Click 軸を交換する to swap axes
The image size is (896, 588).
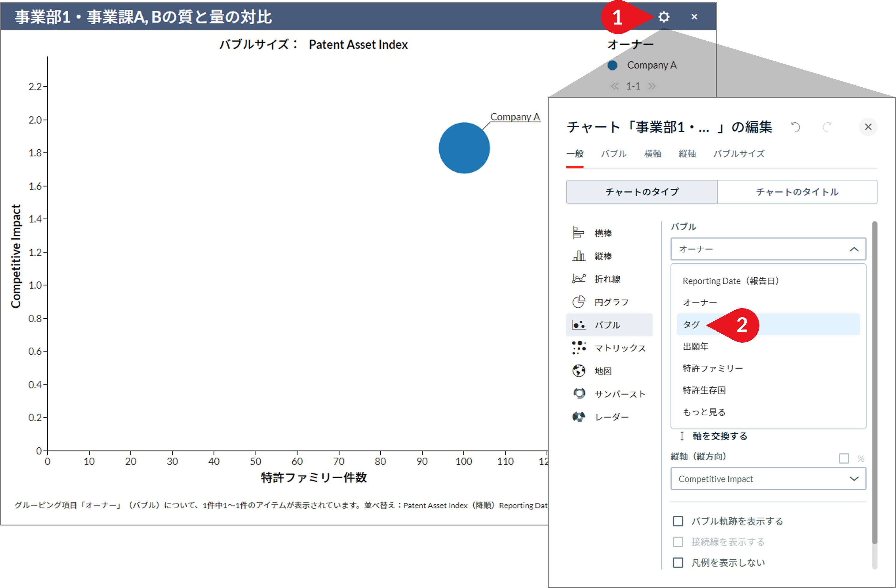click(720, 436)
